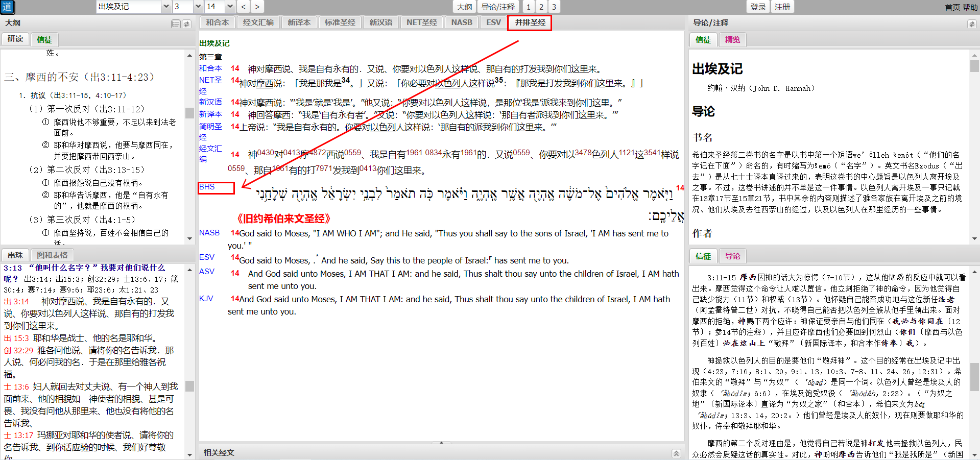Viewport: 980px width, 460px height.
Task: Click the 道 logo icon
Action: (7, 7)
